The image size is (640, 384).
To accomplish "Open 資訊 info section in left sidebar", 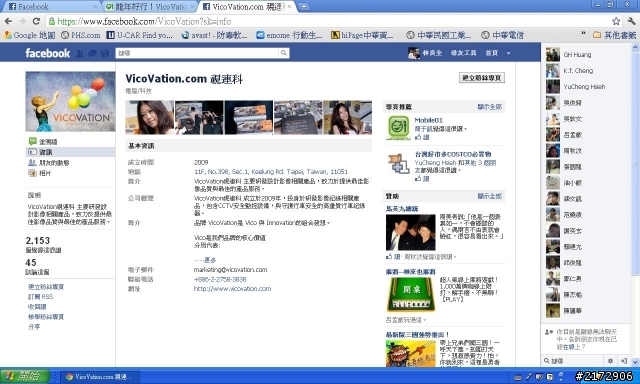I will click(x=70, y=152).
